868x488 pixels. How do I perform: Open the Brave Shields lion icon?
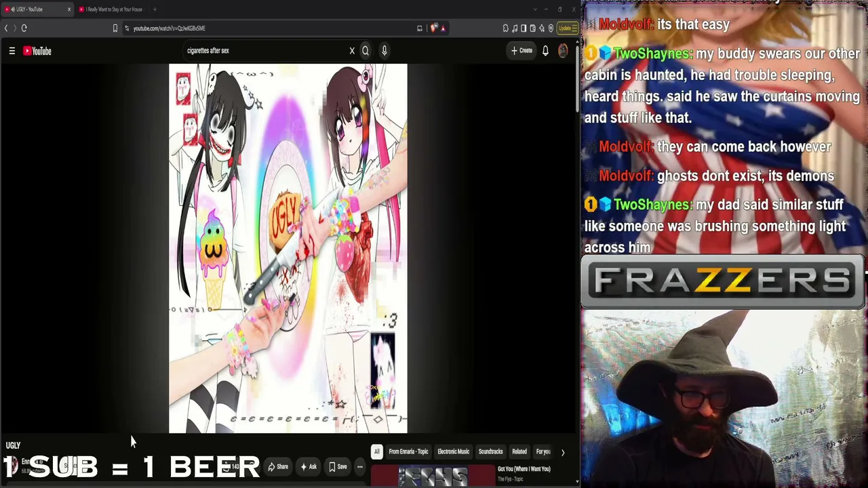pos(434,28)
